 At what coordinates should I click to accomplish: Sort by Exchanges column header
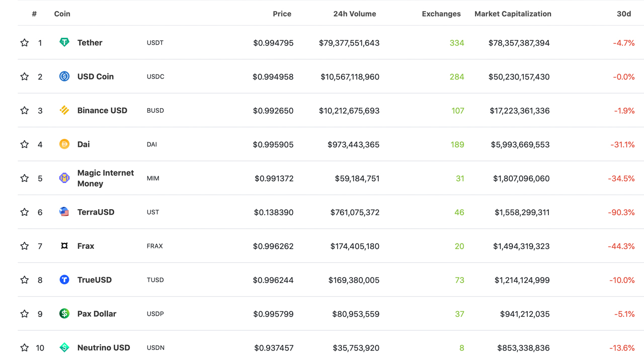(x=441, y=14)
